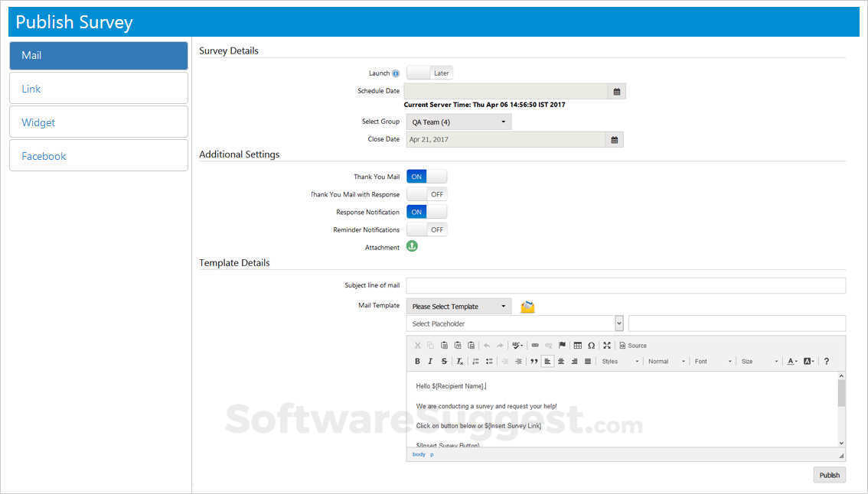Open background color picker
Screen dimensions: 868x494
point(809,361)
